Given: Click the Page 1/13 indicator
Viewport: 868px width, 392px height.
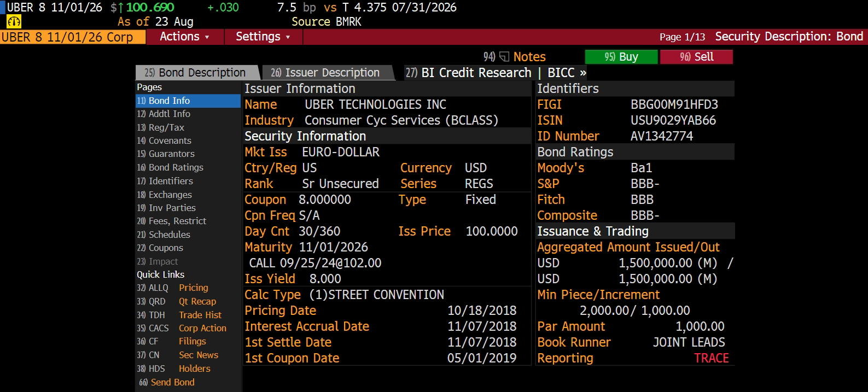Looking at the screenshot, I should click(682, 37).
